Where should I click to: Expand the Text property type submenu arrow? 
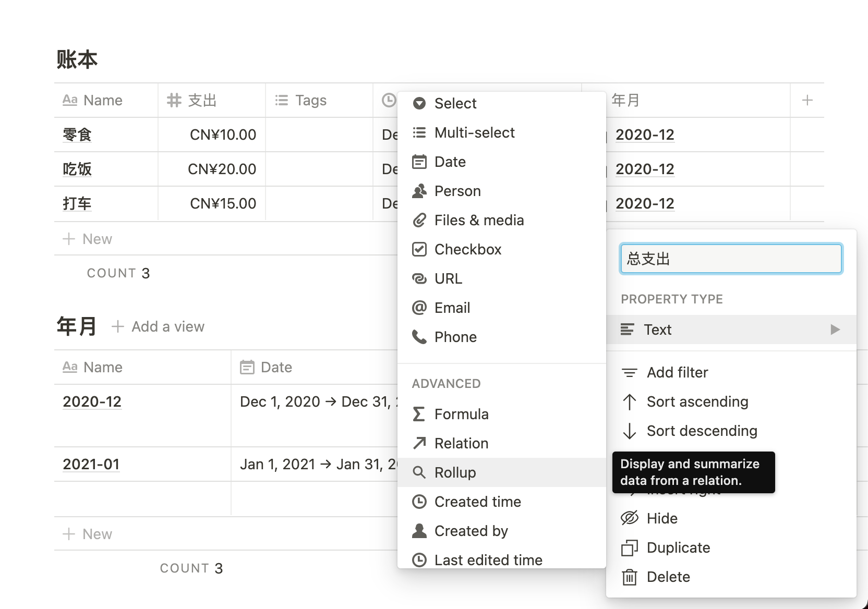[x=835, y=330]
